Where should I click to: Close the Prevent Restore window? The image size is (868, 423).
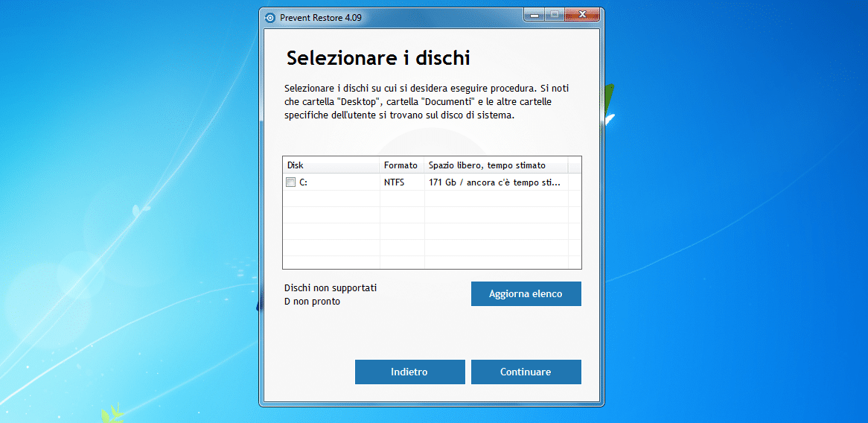pyautogui.click(x=582, y=16)
